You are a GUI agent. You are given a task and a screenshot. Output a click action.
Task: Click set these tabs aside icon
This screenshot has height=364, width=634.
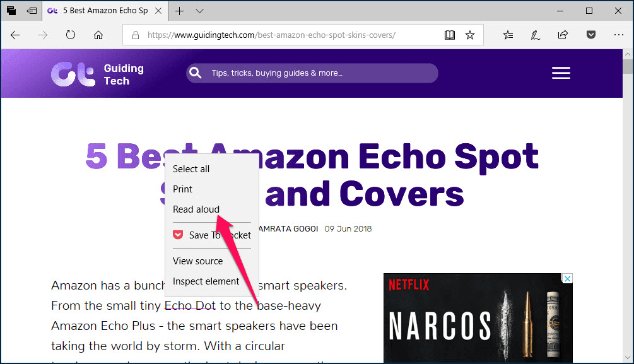click(32, 11)
